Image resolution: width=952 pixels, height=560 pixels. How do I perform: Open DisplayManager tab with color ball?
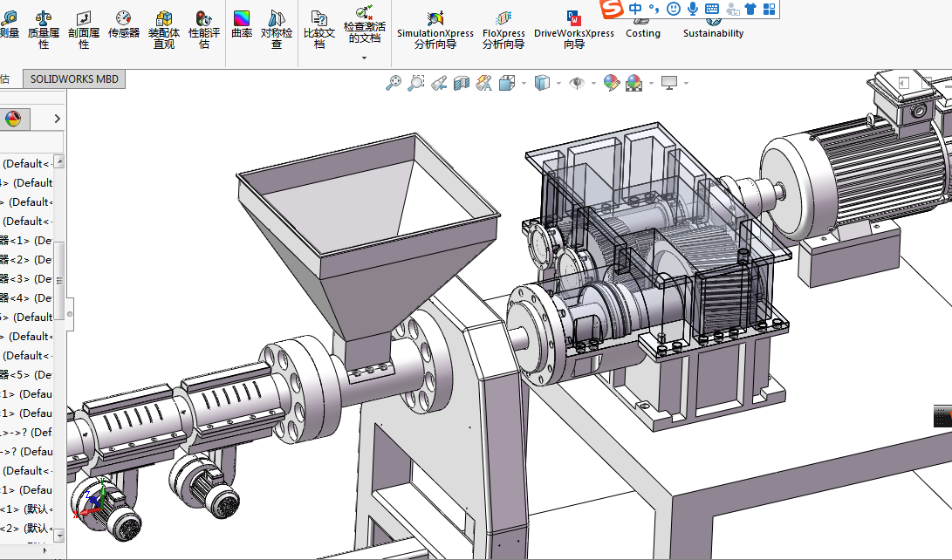pos(13,119)
